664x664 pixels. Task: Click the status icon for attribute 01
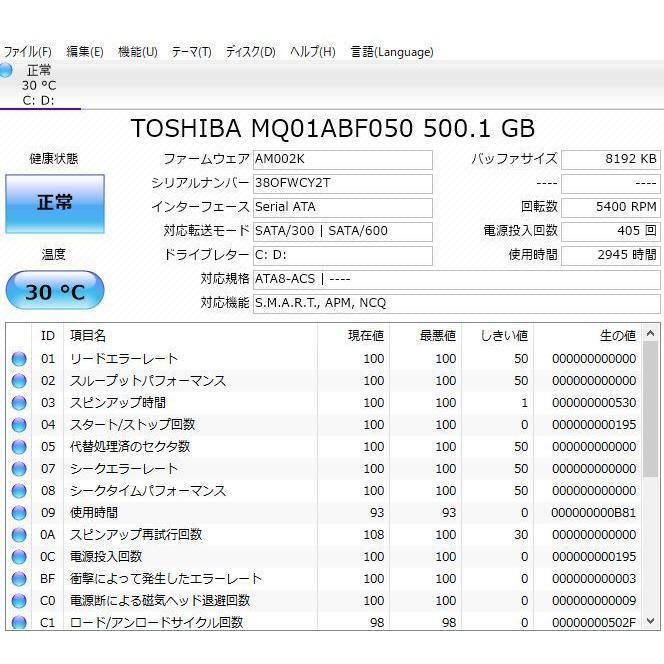[x=19, y=359]
